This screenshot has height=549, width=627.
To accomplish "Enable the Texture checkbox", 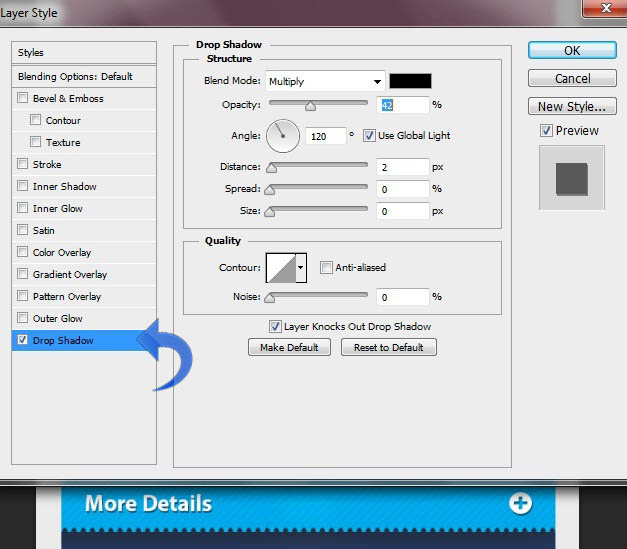I will point(36,142).
